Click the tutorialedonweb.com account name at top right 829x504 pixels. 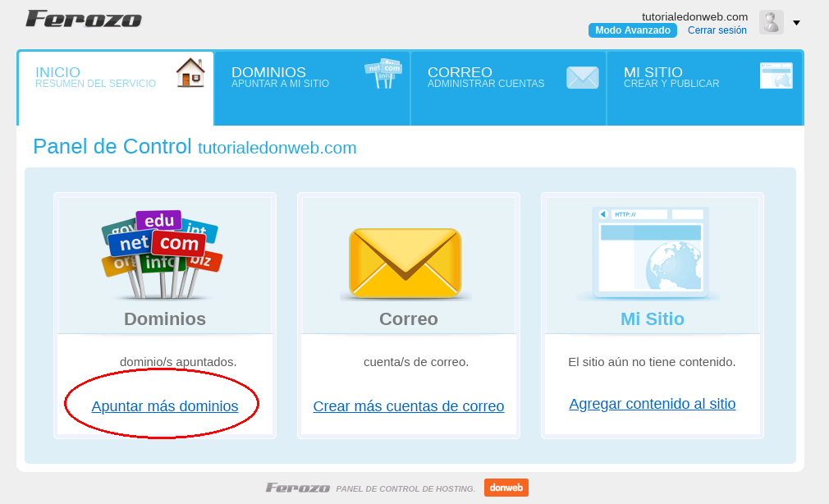(694, 16)
